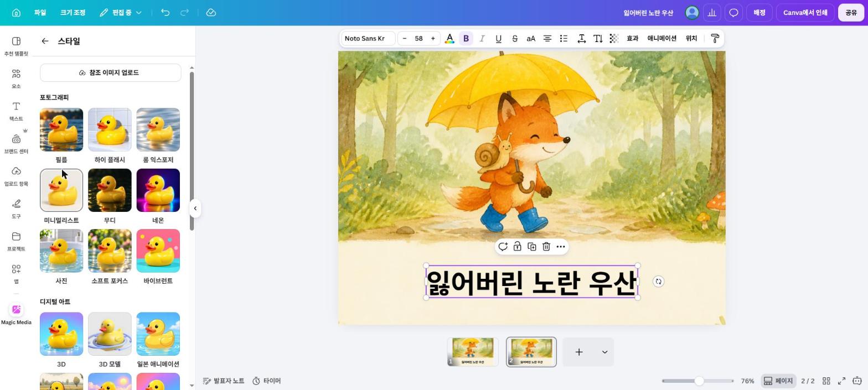Edit the font size value 58
This screenshot has width=868, height=390.
(x=418, y=38)
